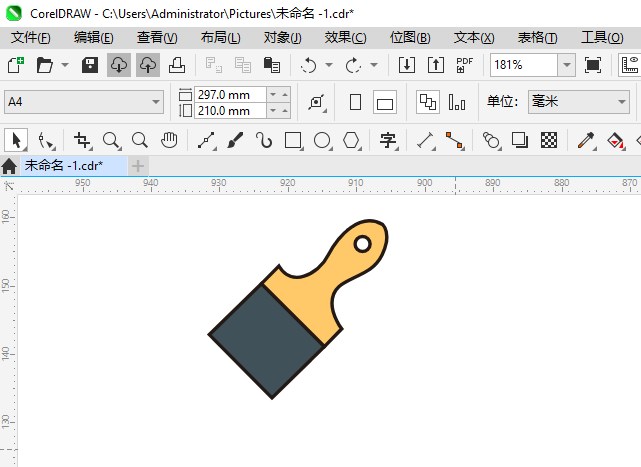
Task: Select the second magnifier tool
Action: 140,141
